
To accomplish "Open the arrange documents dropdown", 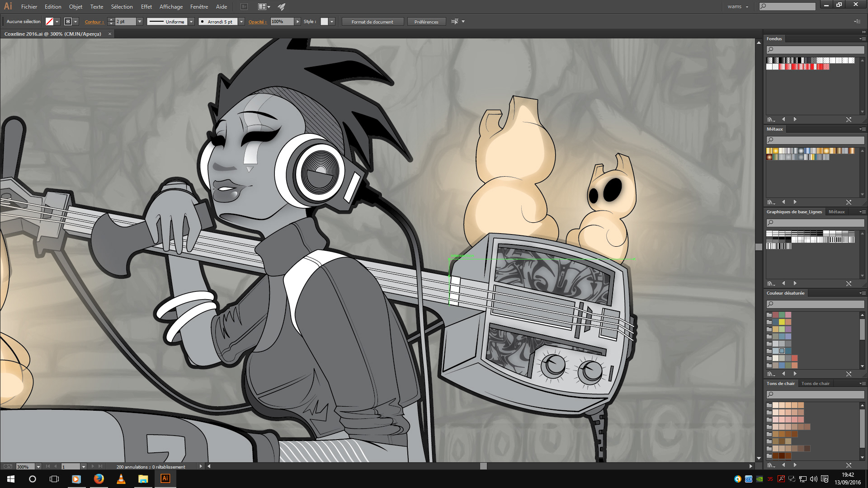I will [264, 7].
